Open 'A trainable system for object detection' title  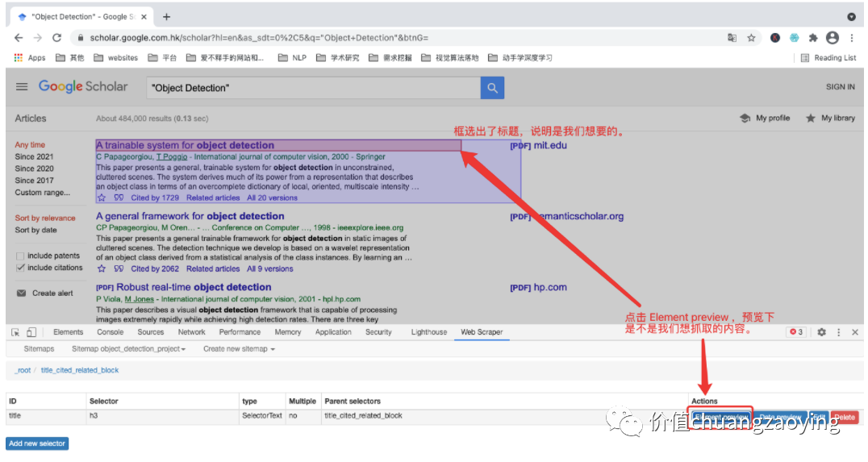[x=185, y=145]
